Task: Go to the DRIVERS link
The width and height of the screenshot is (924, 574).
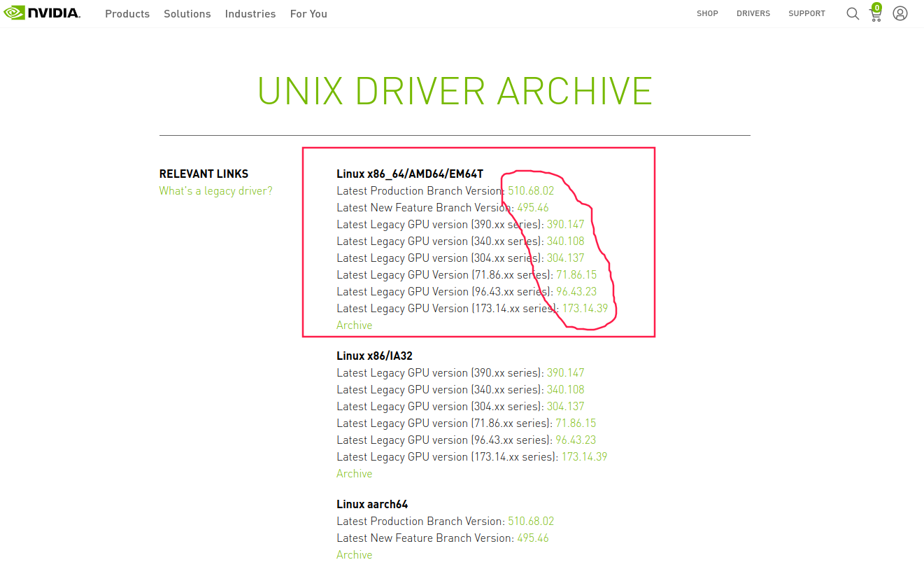Action: pyautogui.click(x=753, y=13)
